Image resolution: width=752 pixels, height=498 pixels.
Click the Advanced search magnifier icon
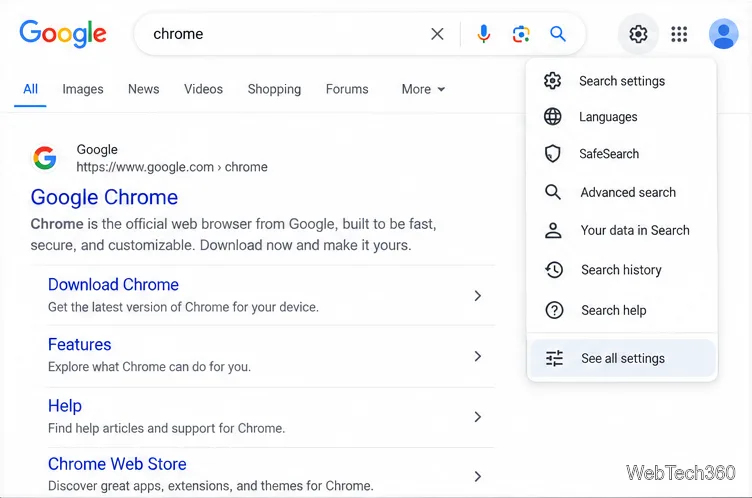tap(553, 192)
